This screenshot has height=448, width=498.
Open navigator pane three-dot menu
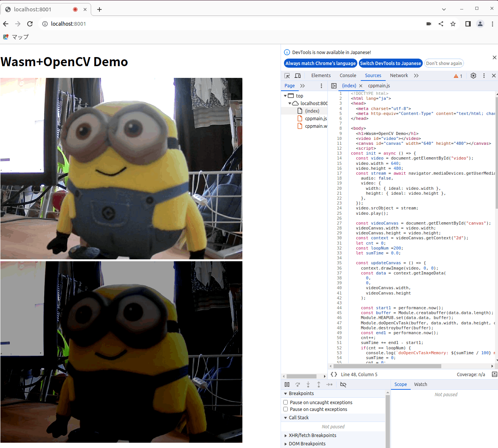pos(321,86)
